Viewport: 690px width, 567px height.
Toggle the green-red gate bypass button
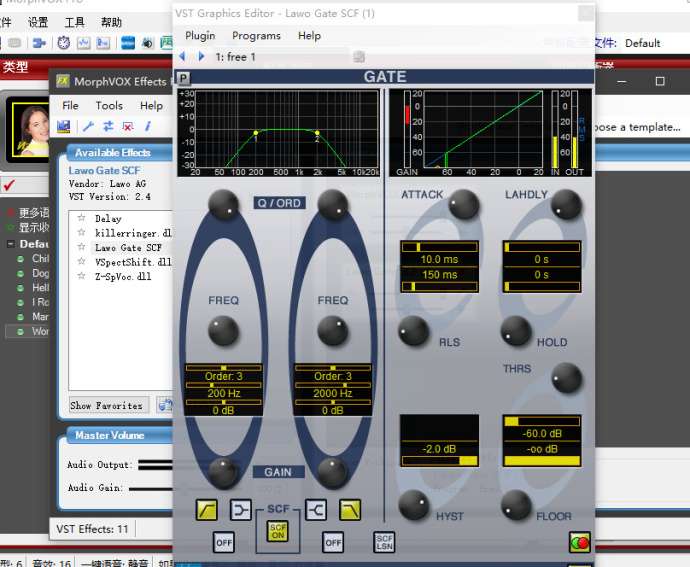click(x=580, y=542)
